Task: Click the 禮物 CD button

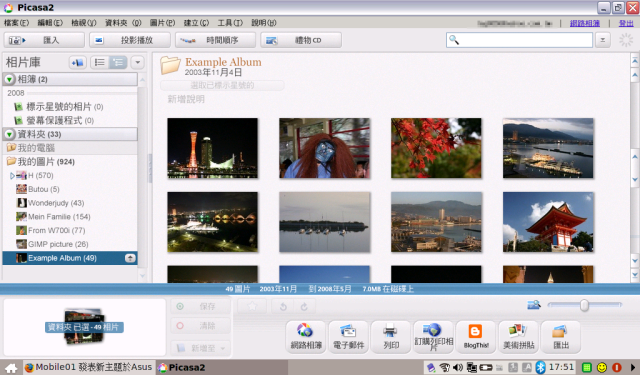Action: (x=301, y=40)
